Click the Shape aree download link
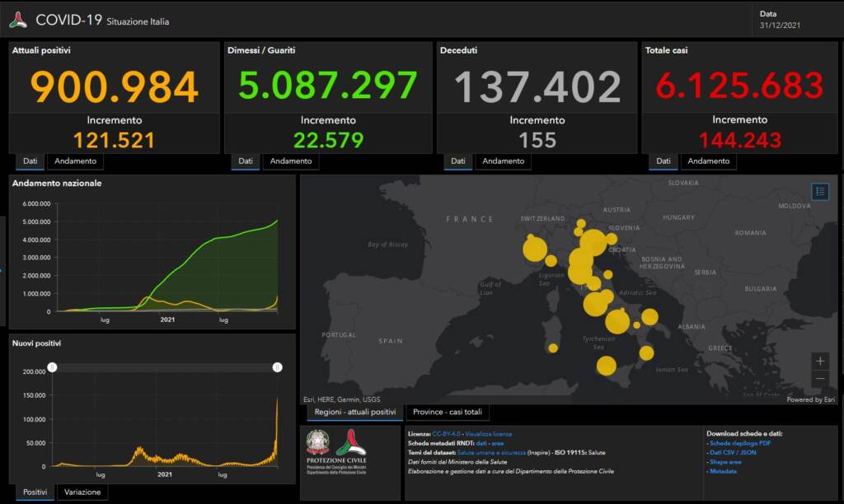This screenshot has width=844, height=504. [725, 462]
